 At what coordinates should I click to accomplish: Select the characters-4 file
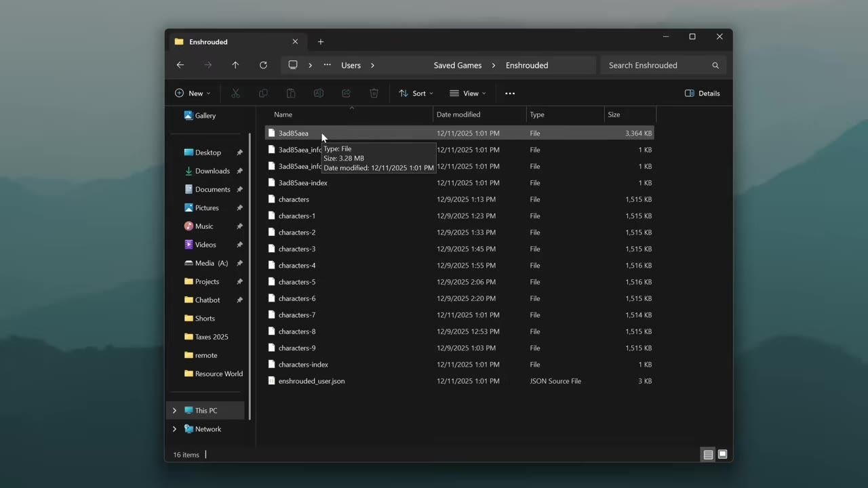point(459,266)
